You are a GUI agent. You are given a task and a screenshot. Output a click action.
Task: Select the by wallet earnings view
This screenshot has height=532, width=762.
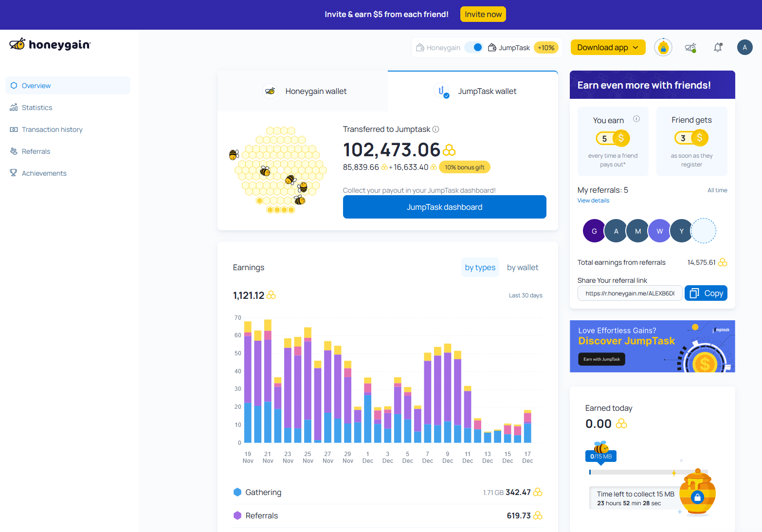(x=523, y=267)
